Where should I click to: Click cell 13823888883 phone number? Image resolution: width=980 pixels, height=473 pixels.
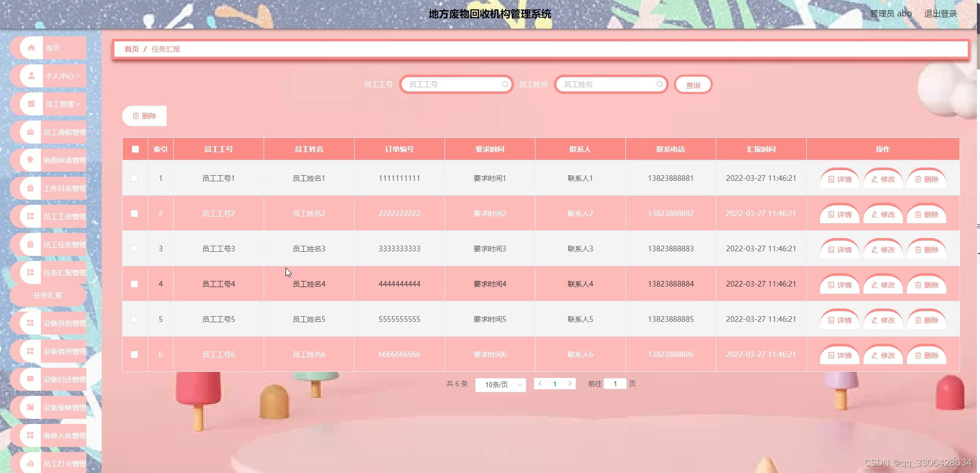[x=671, y=249]
